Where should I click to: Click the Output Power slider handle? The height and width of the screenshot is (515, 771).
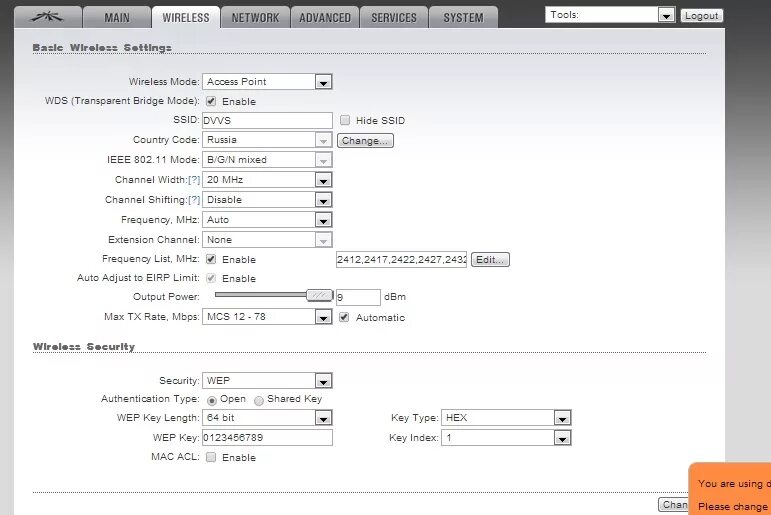[x=320, y=296]
